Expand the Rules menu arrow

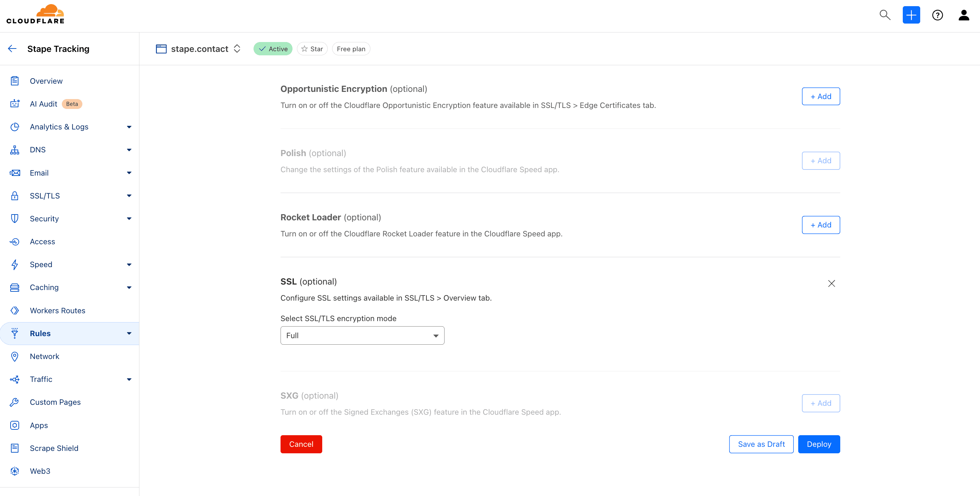click(130, 334)
